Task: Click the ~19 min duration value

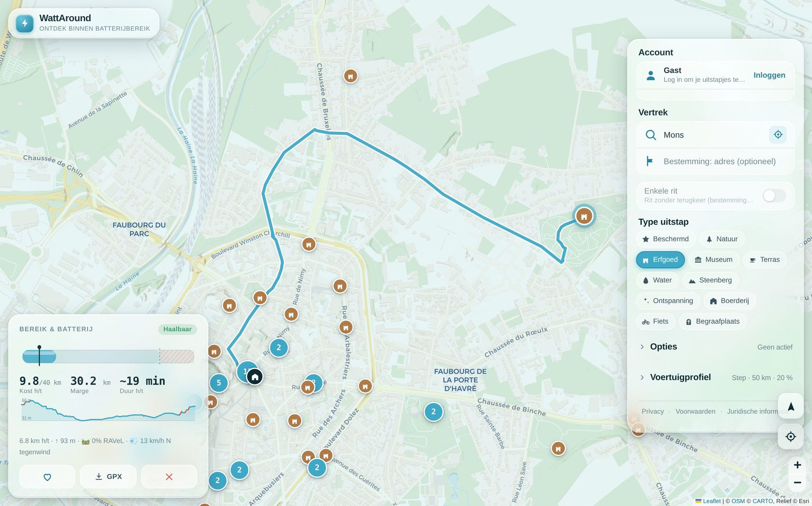Action: [x=142, y=381]
